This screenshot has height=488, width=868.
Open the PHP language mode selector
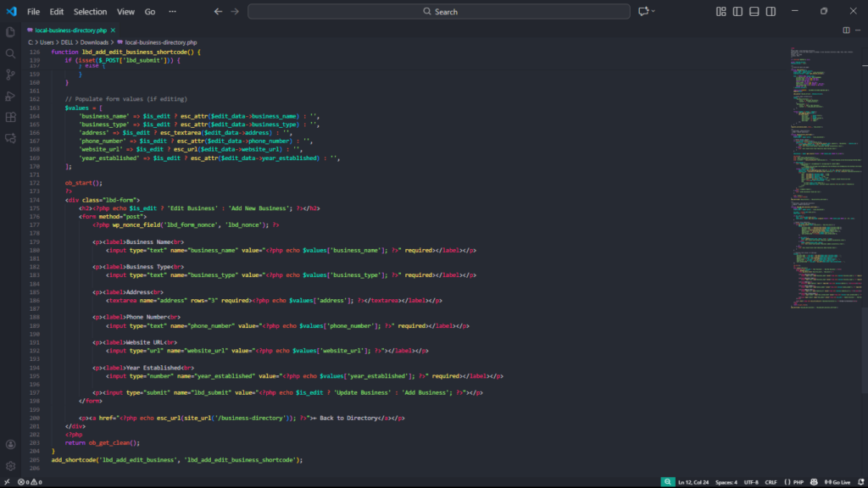click(798, 482)
